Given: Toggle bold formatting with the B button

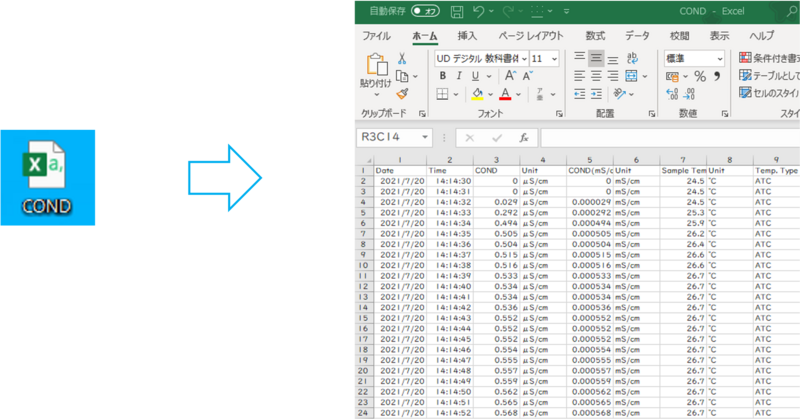Looking at the screenshot, I should tap(443, 76).
